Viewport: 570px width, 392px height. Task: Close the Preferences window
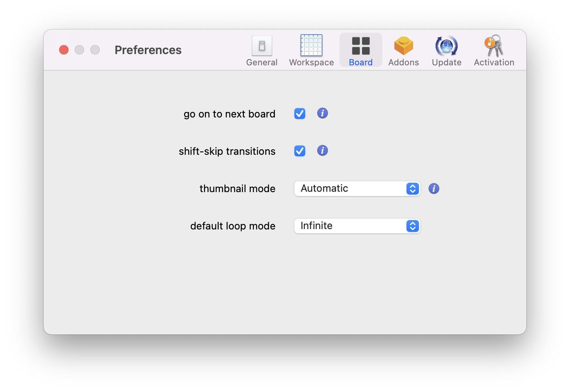[x=64, y=50]
